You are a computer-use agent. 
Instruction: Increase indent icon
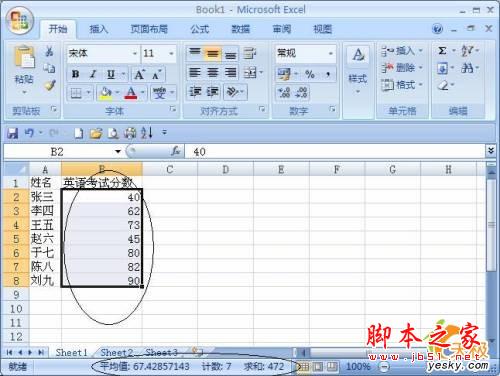[212, 91]
